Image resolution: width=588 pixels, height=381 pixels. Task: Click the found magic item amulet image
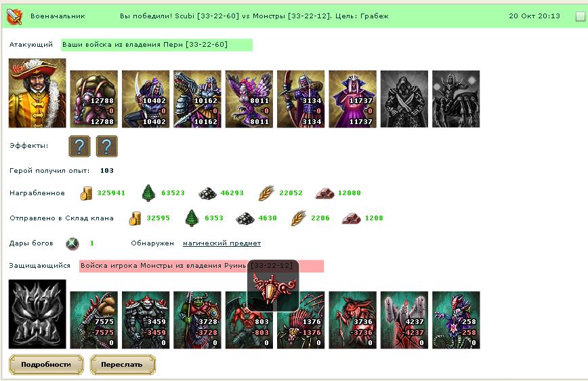(x=273, y=285)
